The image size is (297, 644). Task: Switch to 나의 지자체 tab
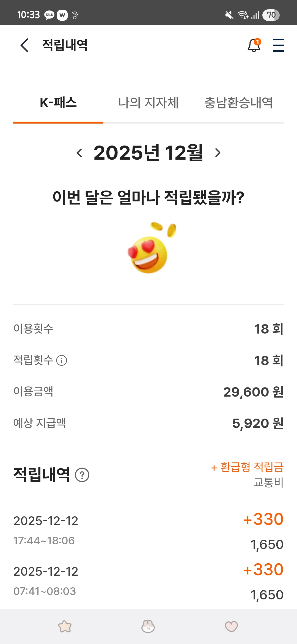click(148, 103)
